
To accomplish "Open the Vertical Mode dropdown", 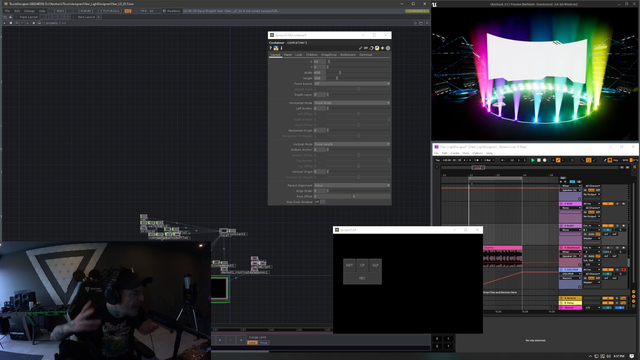I will click(352, 144).
